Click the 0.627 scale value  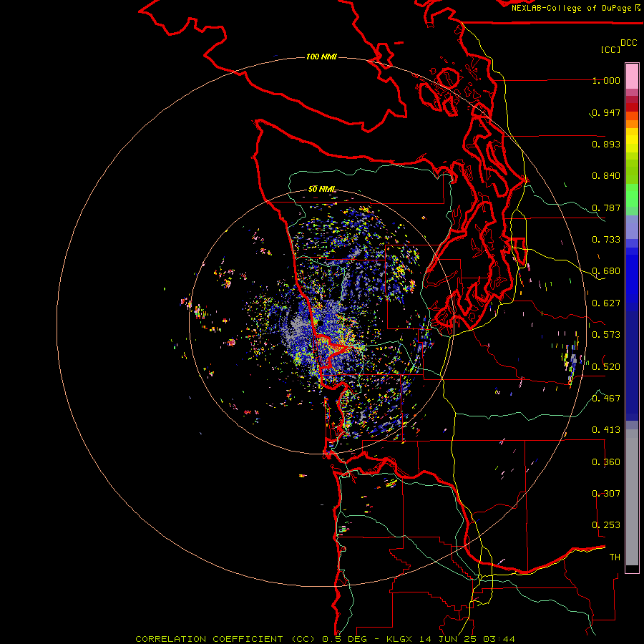click(606, 303)
